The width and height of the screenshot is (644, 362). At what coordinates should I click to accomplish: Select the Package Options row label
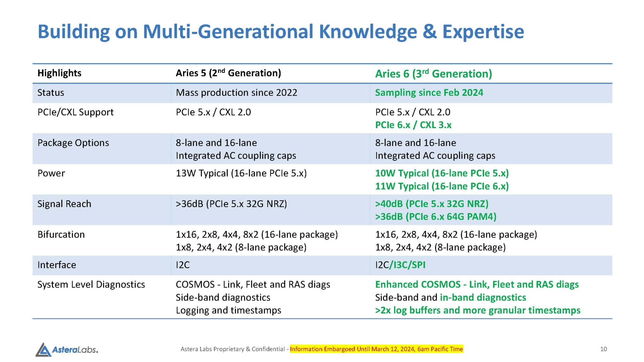pyautogui.click(x=73, y=143)
